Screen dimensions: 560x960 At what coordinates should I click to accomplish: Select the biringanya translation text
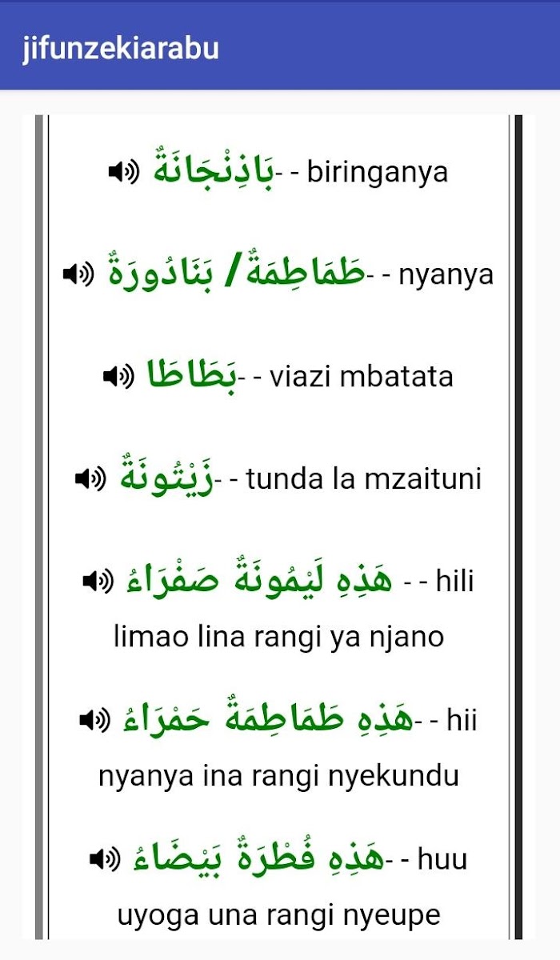(x=378, y=173)
